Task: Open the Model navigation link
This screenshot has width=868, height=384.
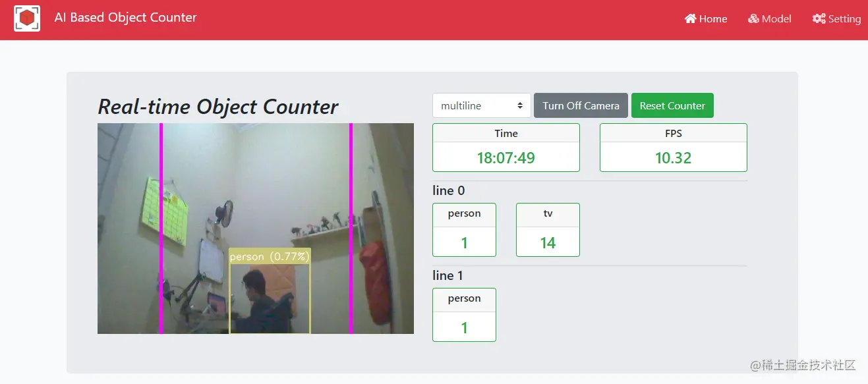Action: [770, 18]
